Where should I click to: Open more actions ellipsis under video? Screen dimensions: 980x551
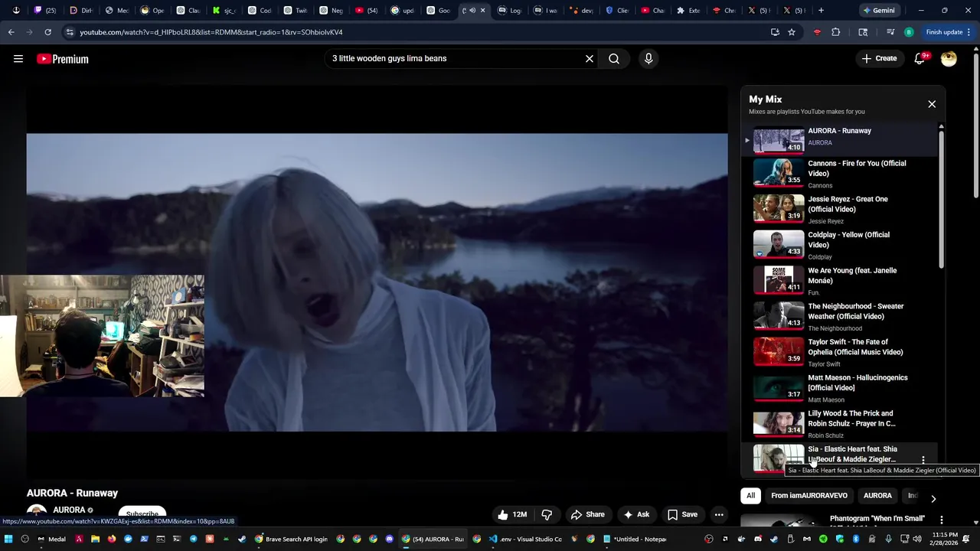click(719, 515)
